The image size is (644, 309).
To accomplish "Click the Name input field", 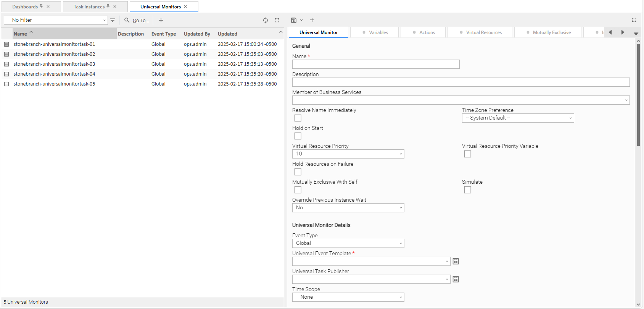I will pos(375,64).
